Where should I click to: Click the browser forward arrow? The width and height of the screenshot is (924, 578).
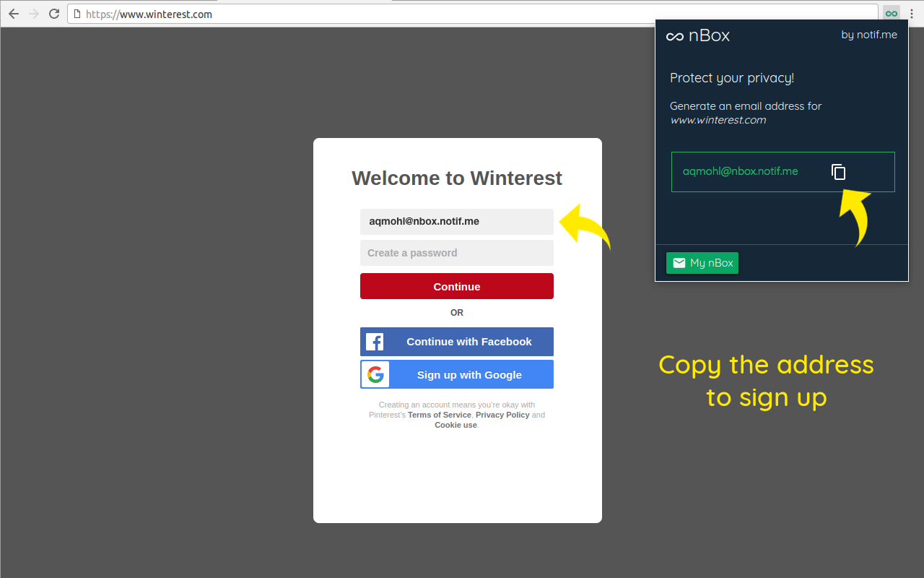[x=34, y=14]
